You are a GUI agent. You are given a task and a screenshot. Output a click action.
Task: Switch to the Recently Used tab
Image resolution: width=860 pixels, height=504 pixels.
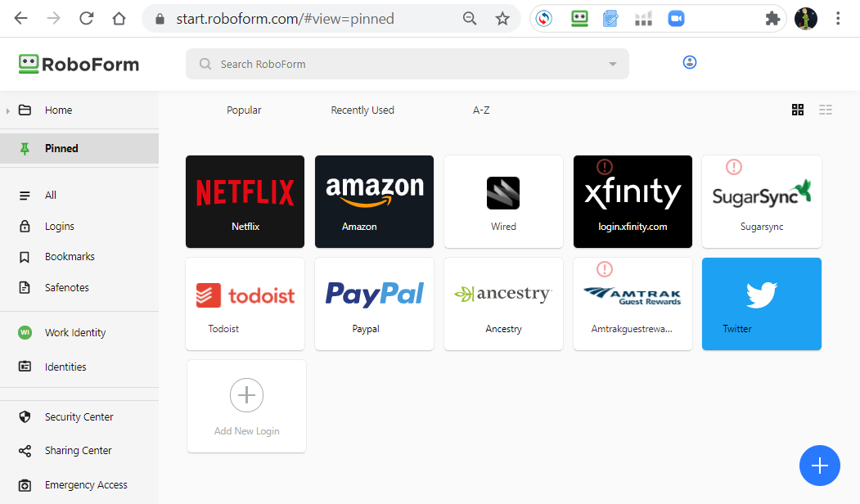tap(362, 110)
